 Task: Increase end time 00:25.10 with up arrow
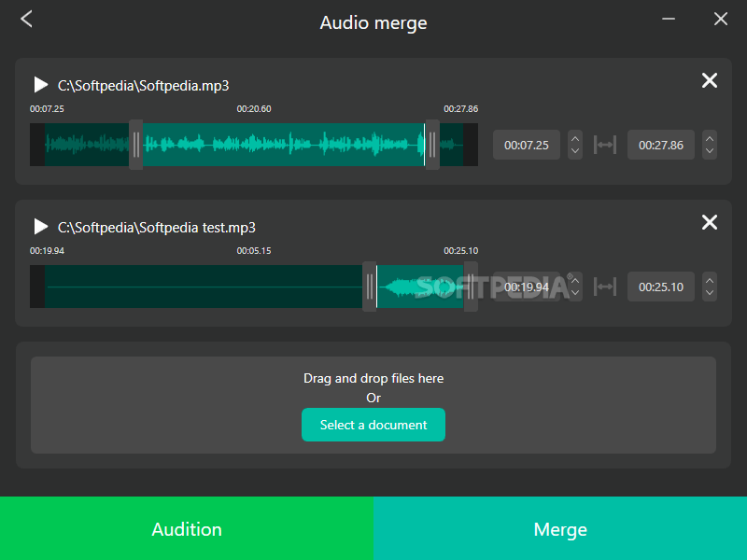[710, 281]
